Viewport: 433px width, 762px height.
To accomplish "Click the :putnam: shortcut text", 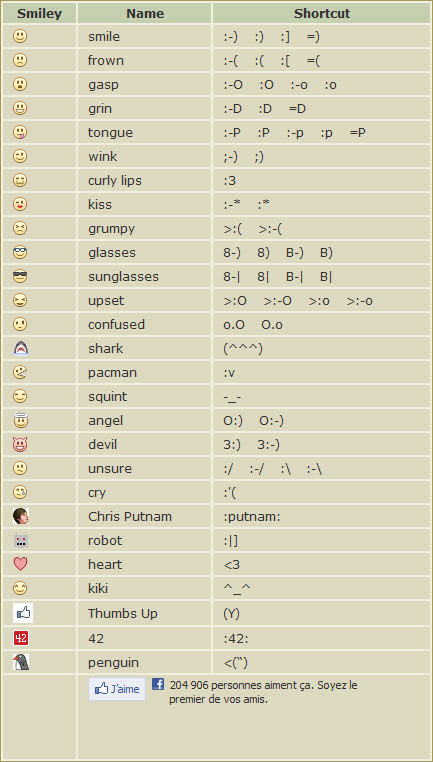I will pyautogui.click(x=252, y=517).
